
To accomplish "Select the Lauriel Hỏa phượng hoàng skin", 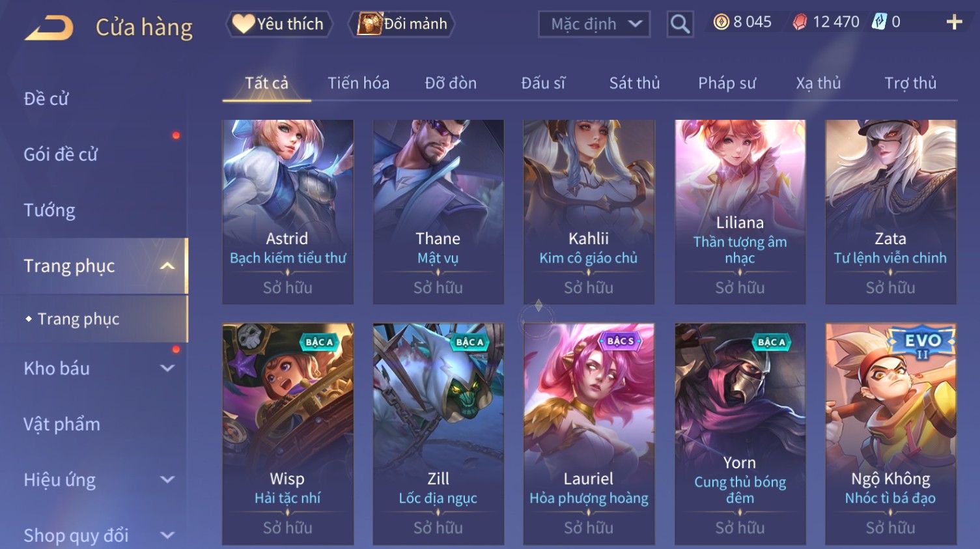I will (589, 434).
